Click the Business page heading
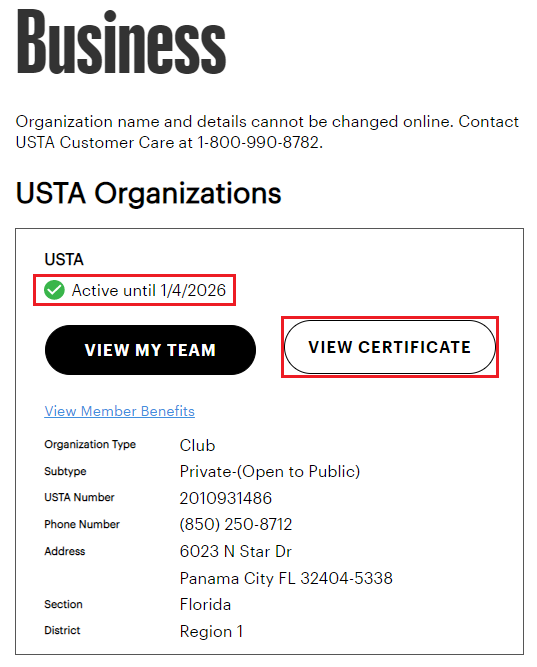 point(121,42)
